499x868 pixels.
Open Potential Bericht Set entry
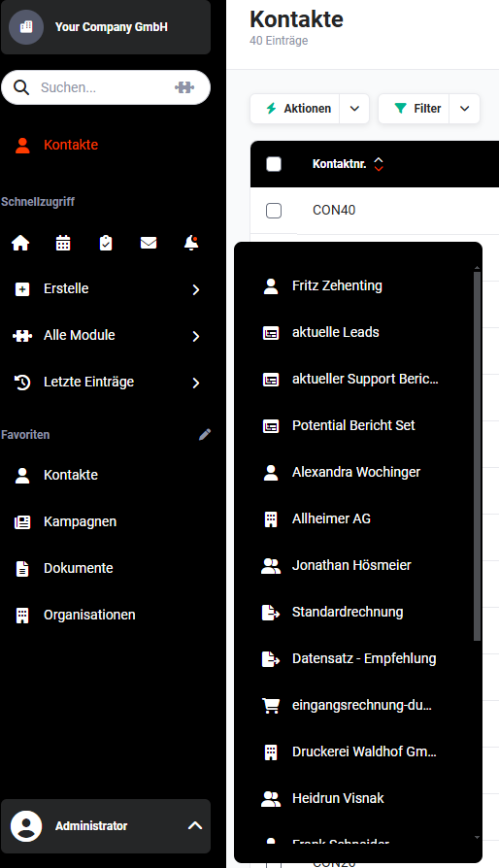pos(354,425)
